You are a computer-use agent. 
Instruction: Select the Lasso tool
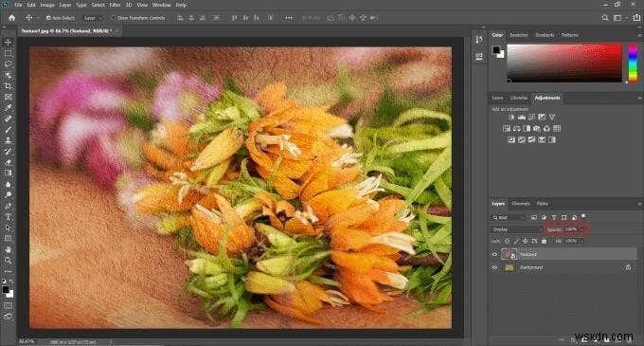point(8,64)
